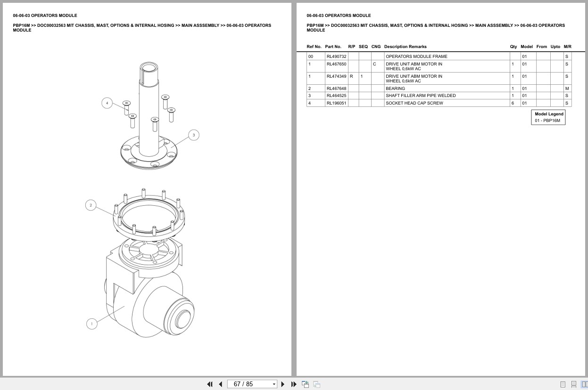Click quantity 6 for socket head cap screw

[x=513, y=103]
